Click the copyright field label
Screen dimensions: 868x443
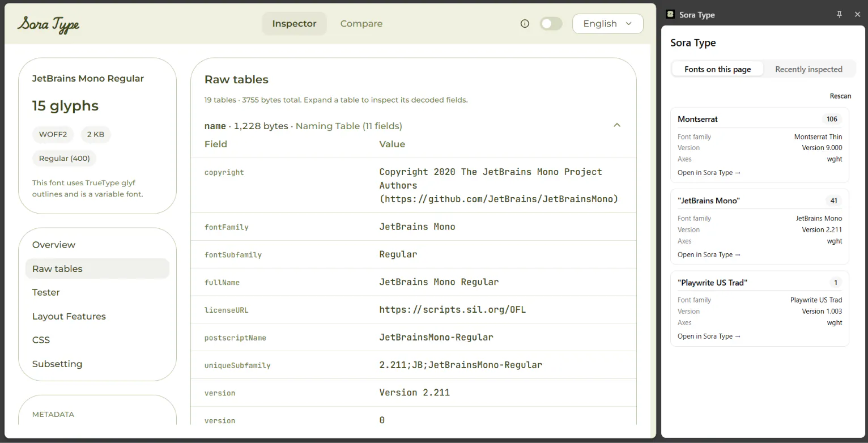click(224, 172)
